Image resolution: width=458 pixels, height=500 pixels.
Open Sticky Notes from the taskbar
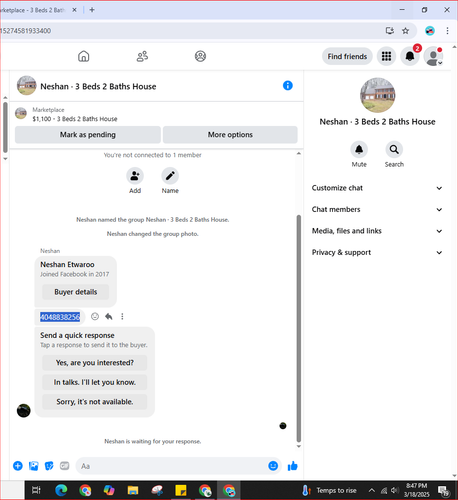[181, 490]
